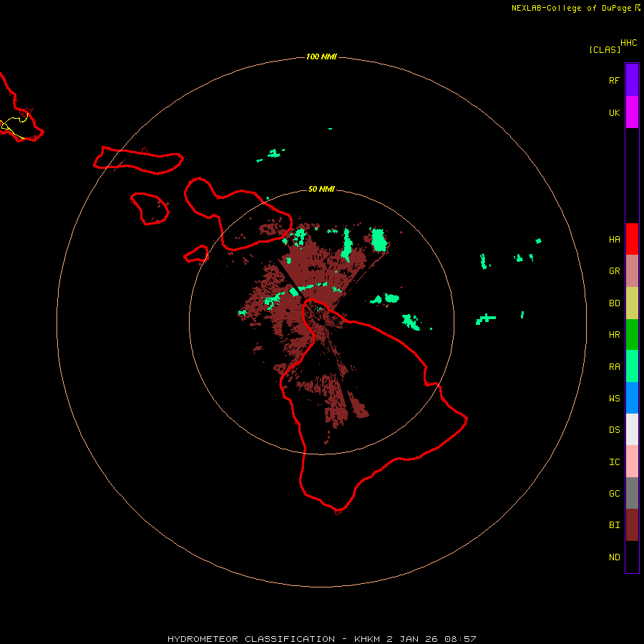Click the 100 NMI range ring label
This screenshot has width=644, height=644.
tap(321, 57)
